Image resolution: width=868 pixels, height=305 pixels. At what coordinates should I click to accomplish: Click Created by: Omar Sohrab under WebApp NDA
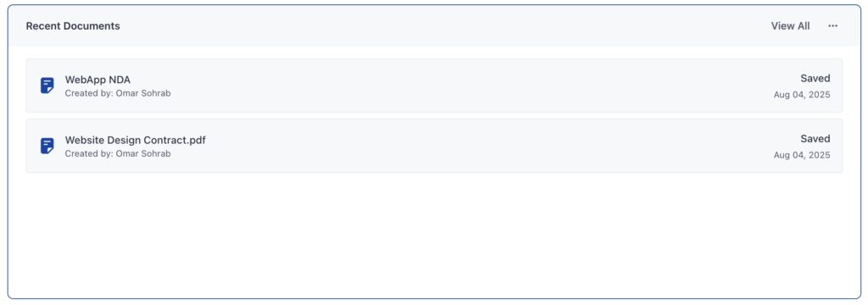click(117, 93)
